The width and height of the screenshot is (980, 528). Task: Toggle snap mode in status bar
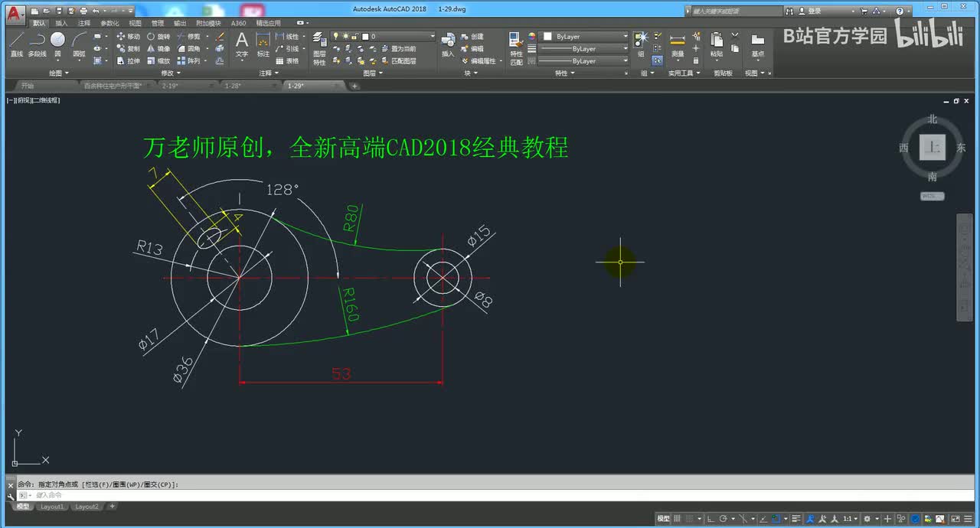pyautogui.click(x=689, y=519)
